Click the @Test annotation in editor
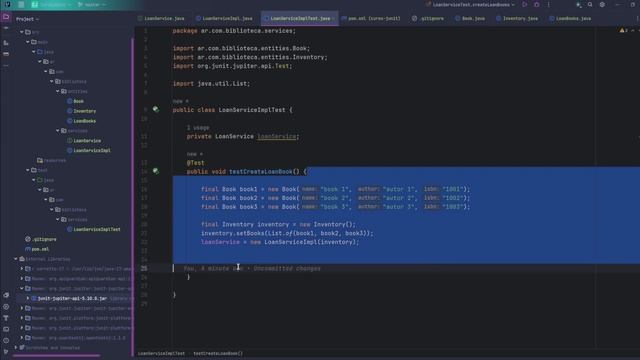640x360 pixels. [196, 162]
